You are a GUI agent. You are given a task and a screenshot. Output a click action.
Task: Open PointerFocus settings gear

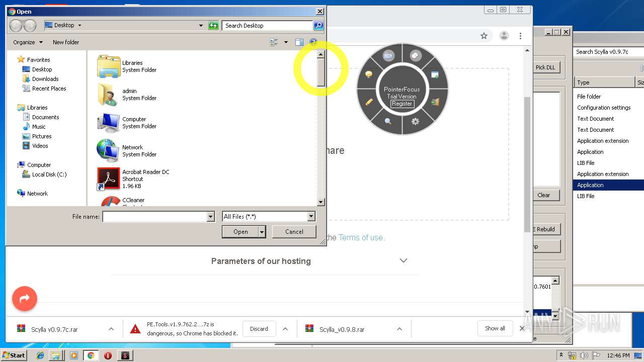415,121
